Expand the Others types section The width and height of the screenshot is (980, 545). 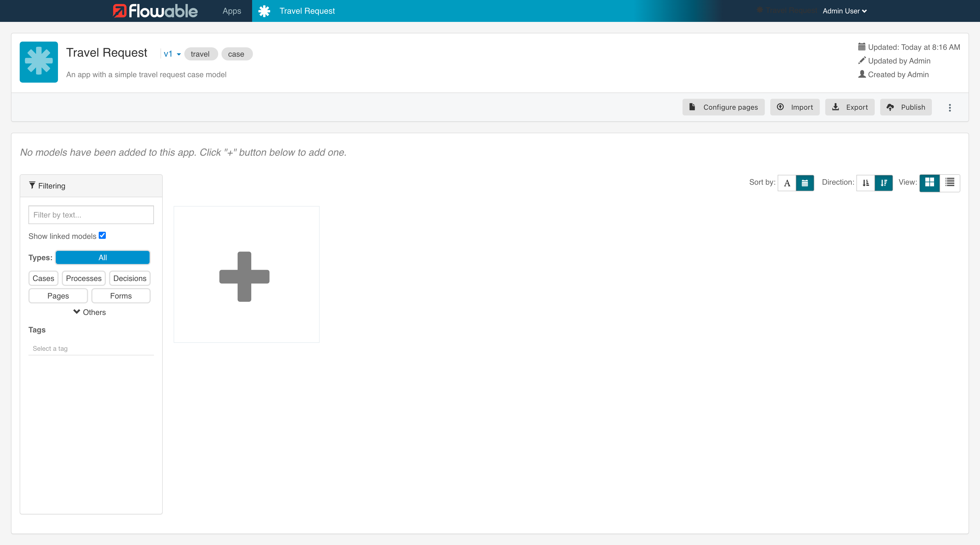click(90, 312)
